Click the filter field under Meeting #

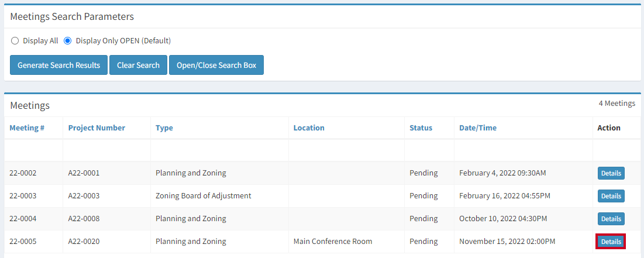coord(33,150)
